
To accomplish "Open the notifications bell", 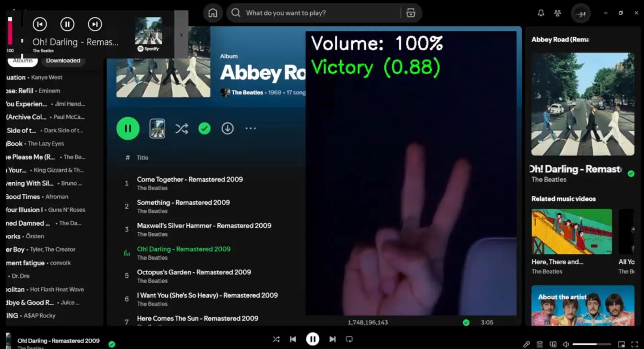I will coord(541,13).
